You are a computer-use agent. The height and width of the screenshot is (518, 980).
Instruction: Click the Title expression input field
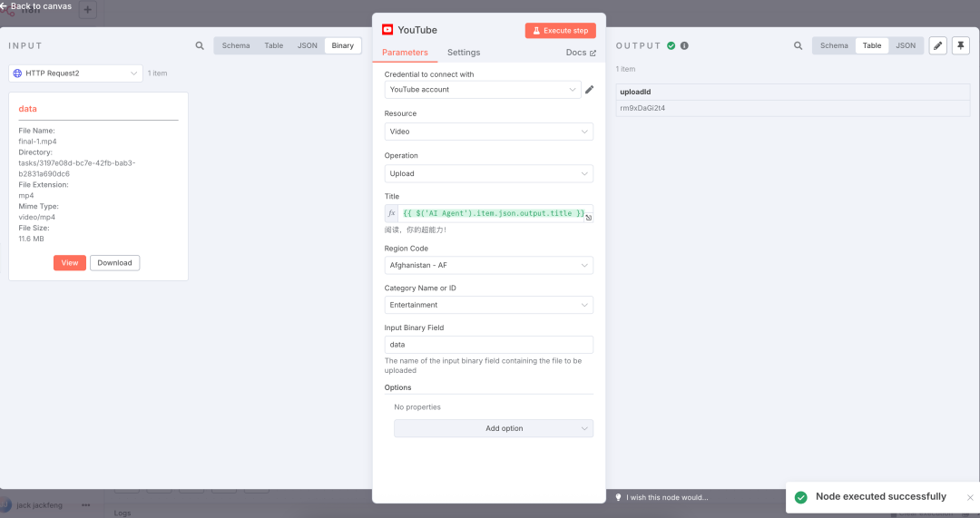pyautogui.click(x=492, y=213)
